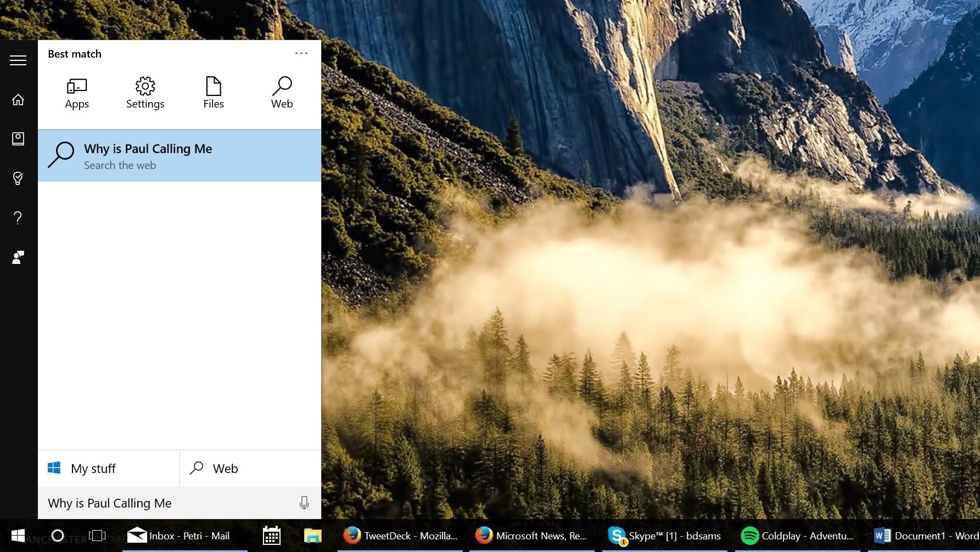This screenshot has width=980, height=552.
Task: Activate the microphone voice search
Action: 304,503
